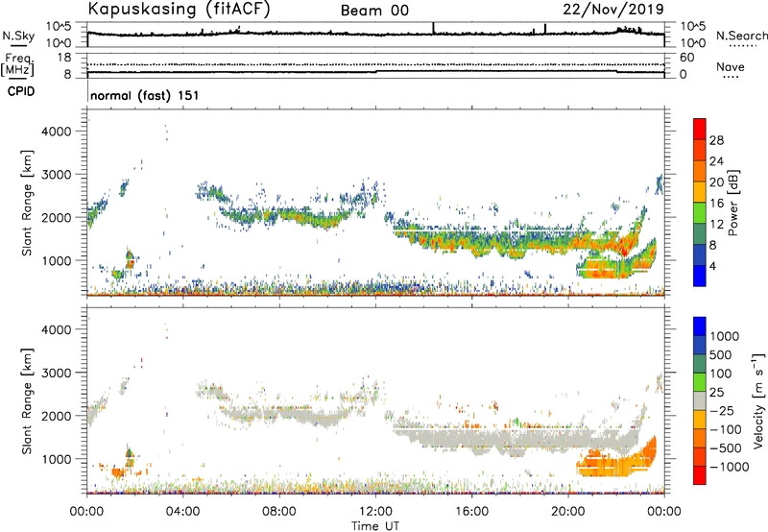Click the 'Velocity [m s⁻¹]' color bar label
768x532 pixels.
[x=758, y=400]
